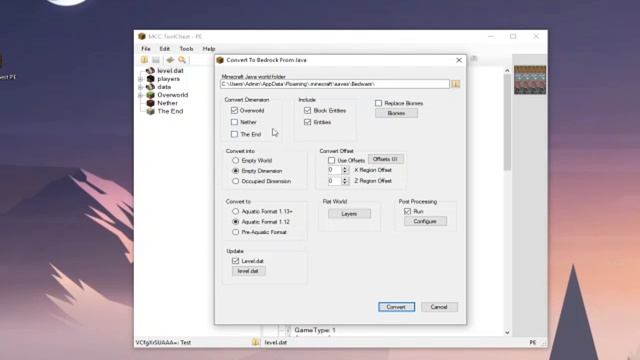Open the Edit menu

[x=164, y=49]
